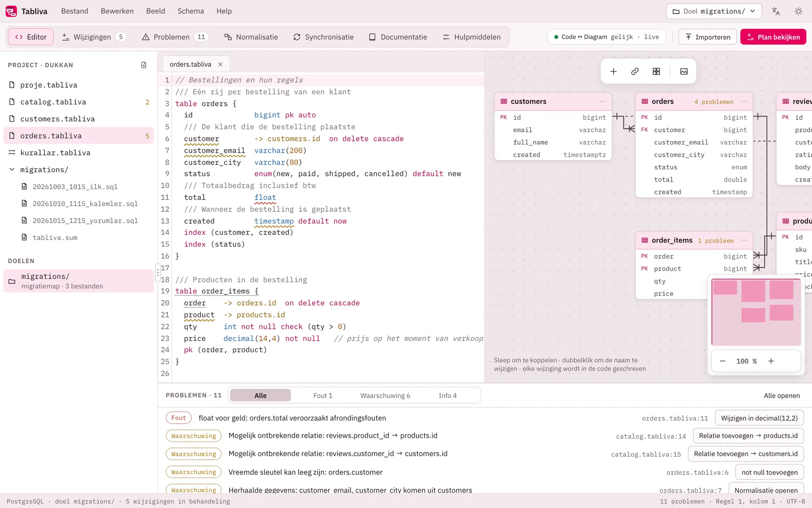
Task: Filter problems by Waarschuwing 6
Action: click(385, 396)
